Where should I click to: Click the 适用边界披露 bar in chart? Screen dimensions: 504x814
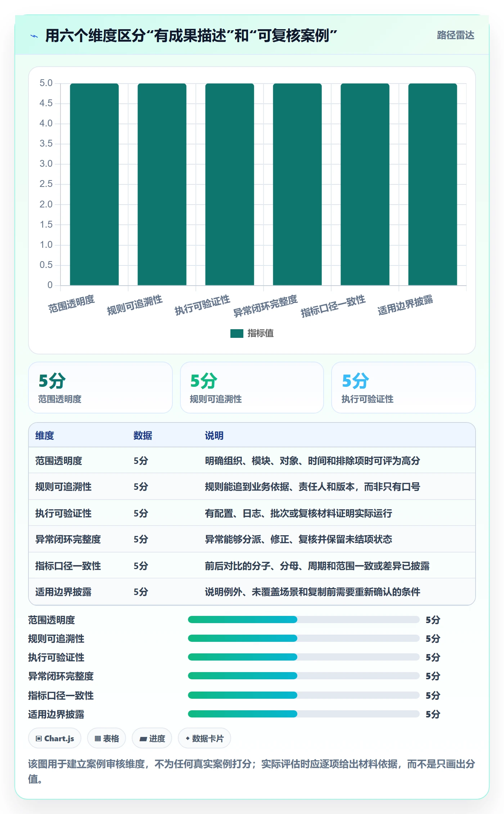click(433, 184)
